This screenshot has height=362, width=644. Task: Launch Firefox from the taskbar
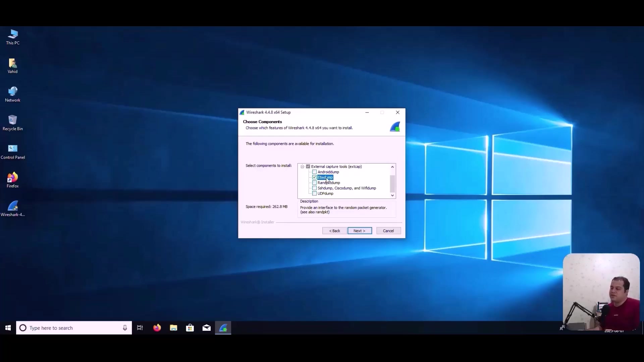coord(157,328)
